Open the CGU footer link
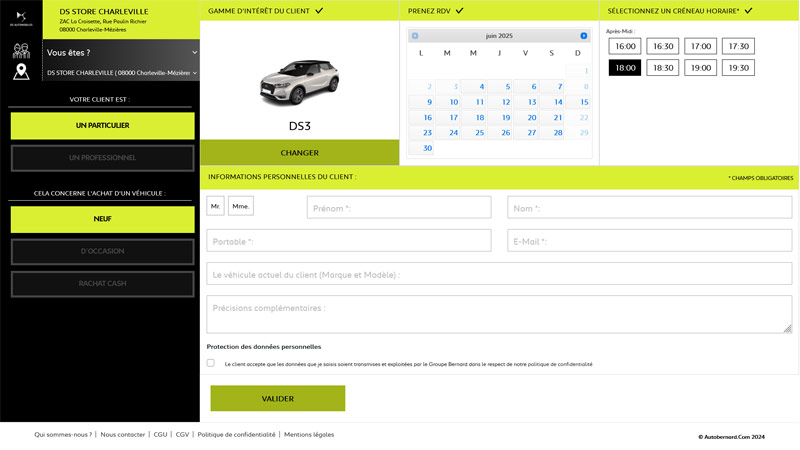 click(160, 435)
